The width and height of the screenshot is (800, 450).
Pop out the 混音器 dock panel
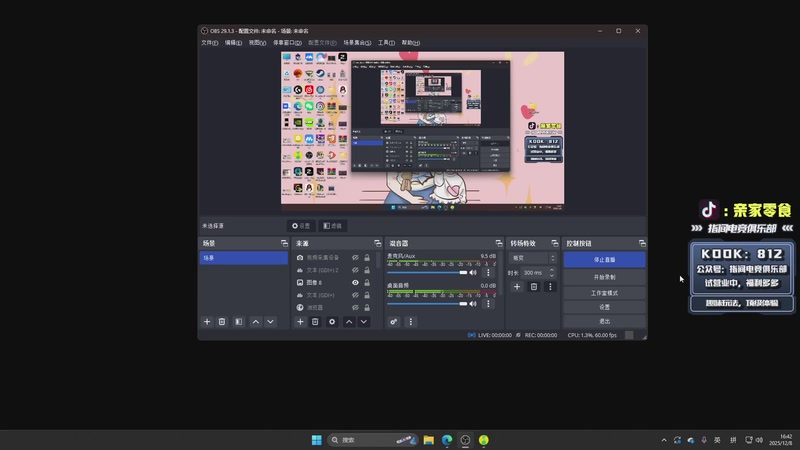point(499,243)
